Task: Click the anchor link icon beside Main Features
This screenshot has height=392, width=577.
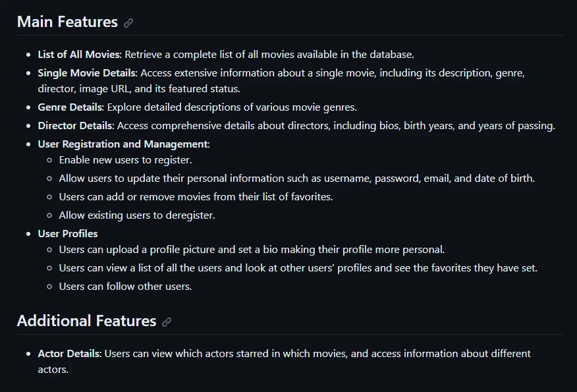Action: 128,23
